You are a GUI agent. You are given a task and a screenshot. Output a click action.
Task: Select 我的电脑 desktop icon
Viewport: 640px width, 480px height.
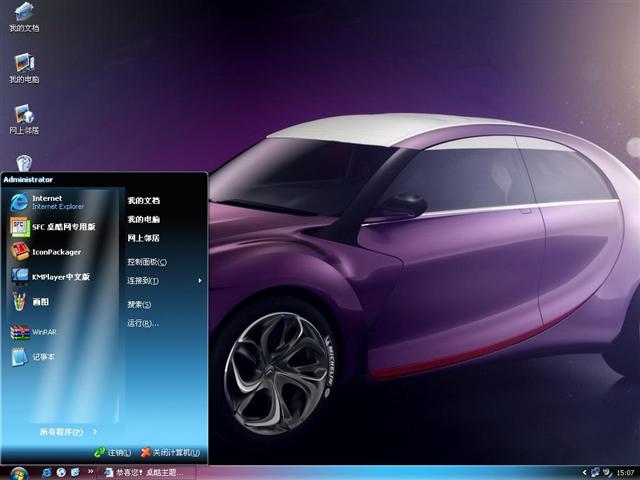tap(24, 68)
